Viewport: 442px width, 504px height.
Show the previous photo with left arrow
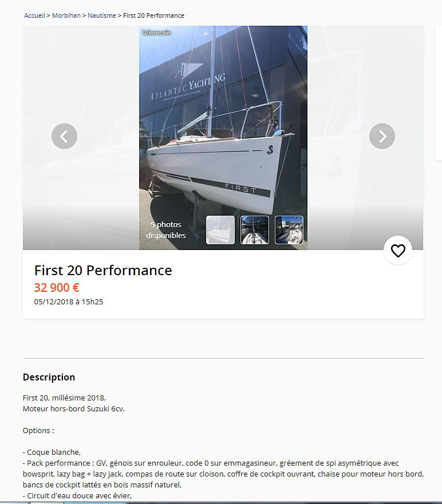tap(64, 136)
